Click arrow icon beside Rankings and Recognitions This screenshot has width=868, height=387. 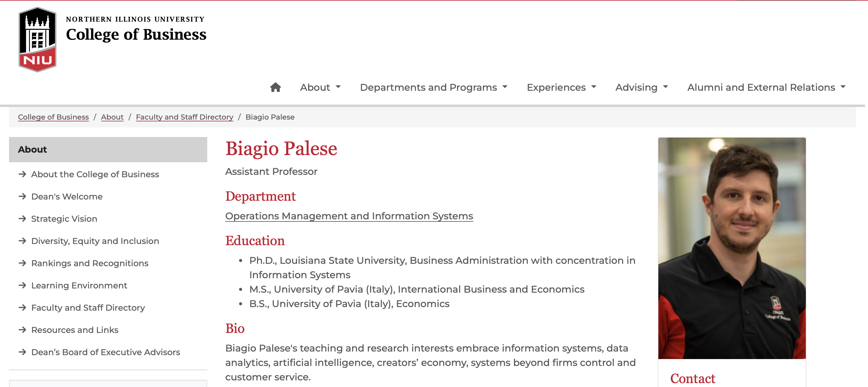pyautogui.click(x=22, y=263)
